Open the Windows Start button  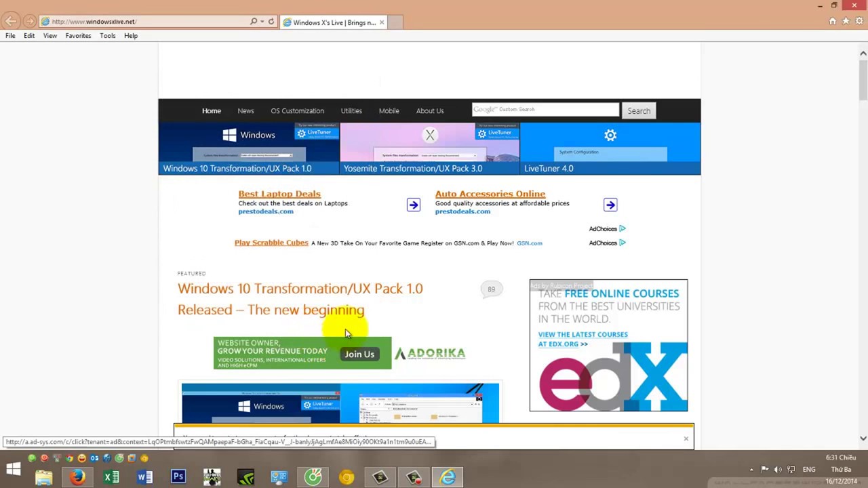[13, 469]
